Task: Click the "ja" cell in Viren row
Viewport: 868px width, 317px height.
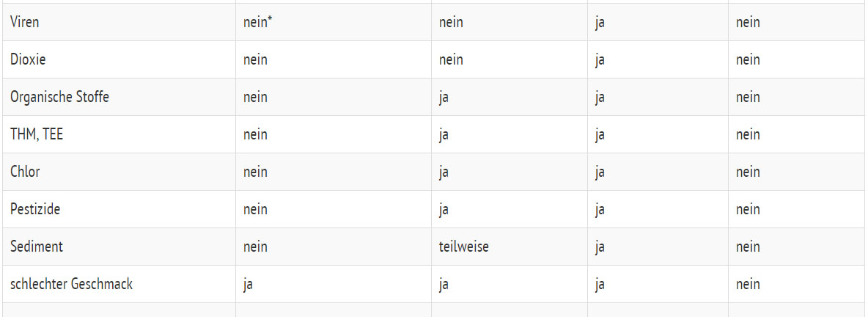Action: point(600,22)
